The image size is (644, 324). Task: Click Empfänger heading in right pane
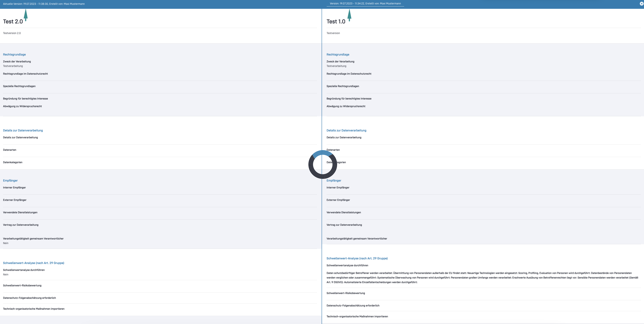tap(334, 181)
